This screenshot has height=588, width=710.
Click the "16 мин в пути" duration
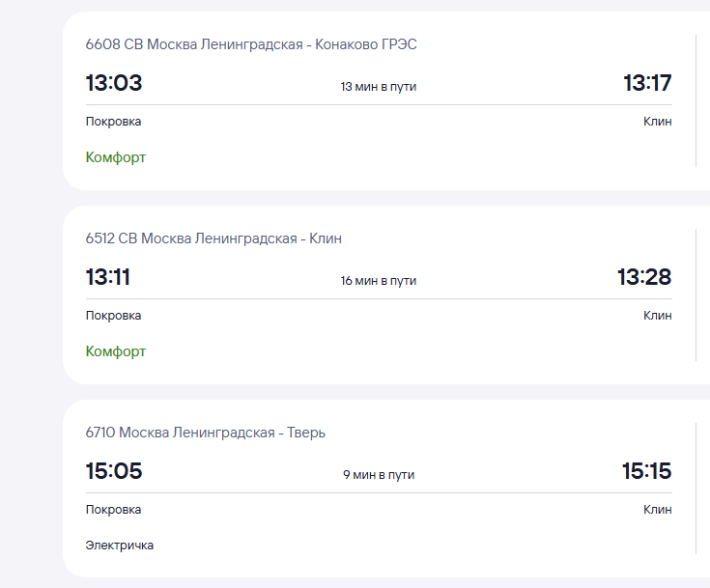point(379,281)
